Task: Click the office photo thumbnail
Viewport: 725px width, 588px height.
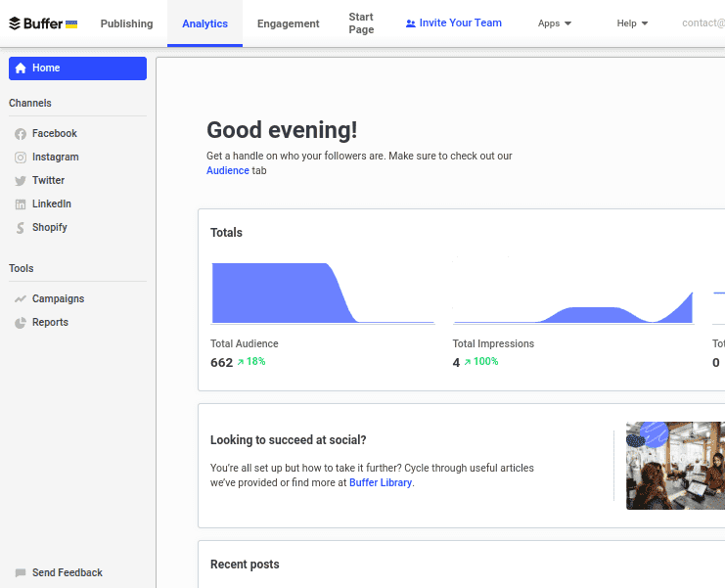Action: [675, 466]
